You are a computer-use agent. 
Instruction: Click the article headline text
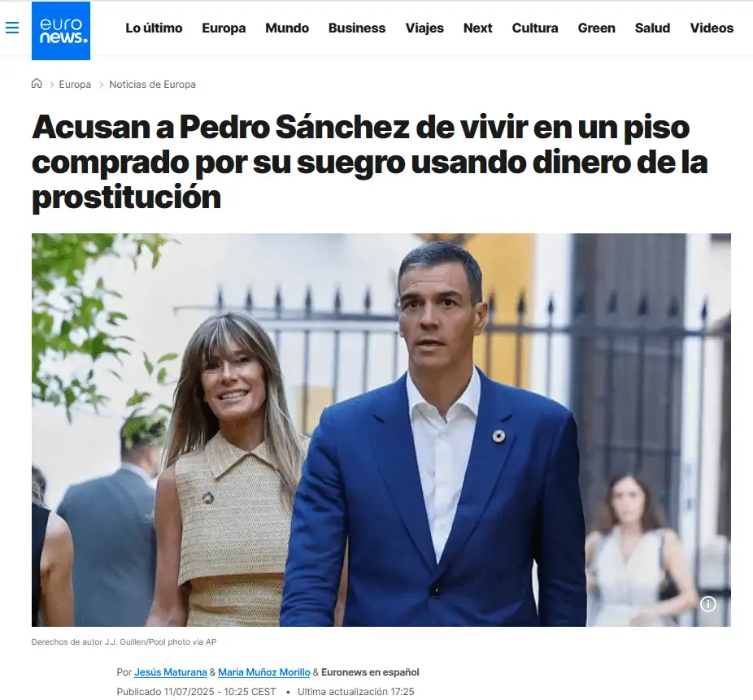pyautogui.click(x=370, y=163)
